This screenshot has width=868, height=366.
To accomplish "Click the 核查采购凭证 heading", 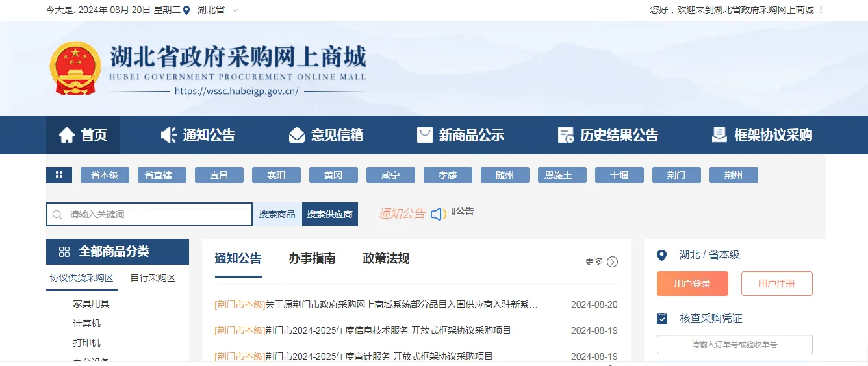I will [x=711, y=319].
